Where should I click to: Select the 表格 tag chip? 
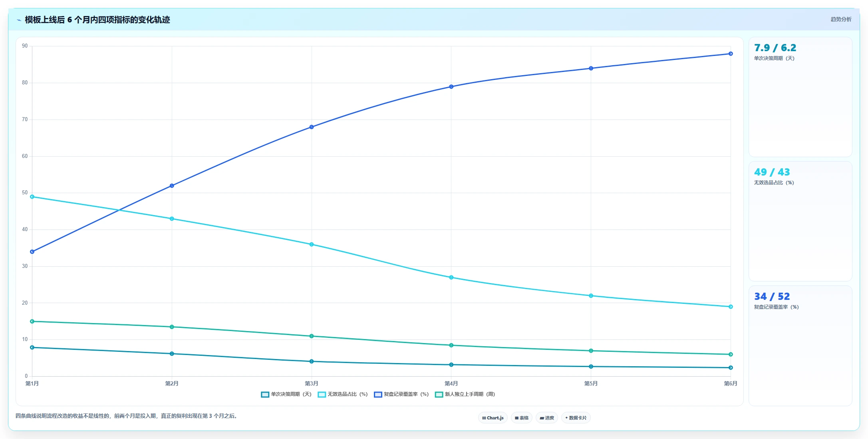[522, 418]
